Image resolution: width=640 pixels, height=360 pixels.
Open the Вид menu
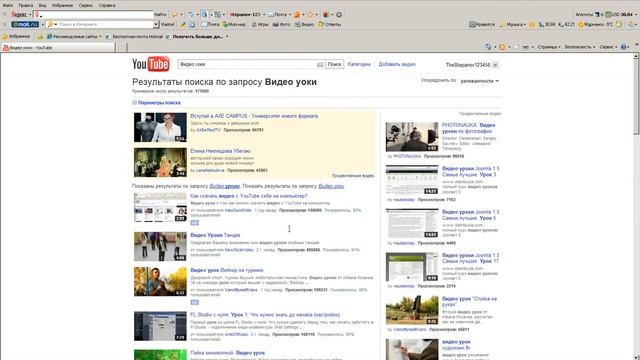click(42, 5)
